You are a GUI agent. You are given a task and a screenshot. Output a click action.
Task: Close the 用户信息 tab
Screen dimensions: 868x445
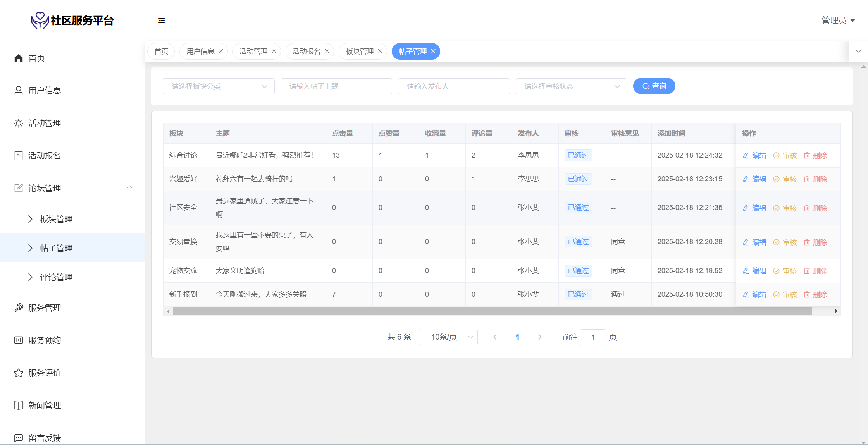tap(221, 52)
